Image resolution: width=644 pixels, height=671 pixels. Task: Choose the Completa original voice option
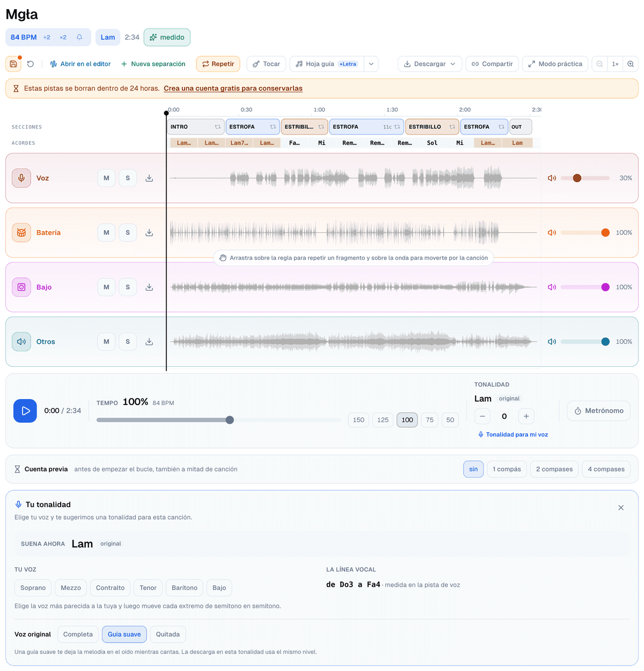pos(78,635)
